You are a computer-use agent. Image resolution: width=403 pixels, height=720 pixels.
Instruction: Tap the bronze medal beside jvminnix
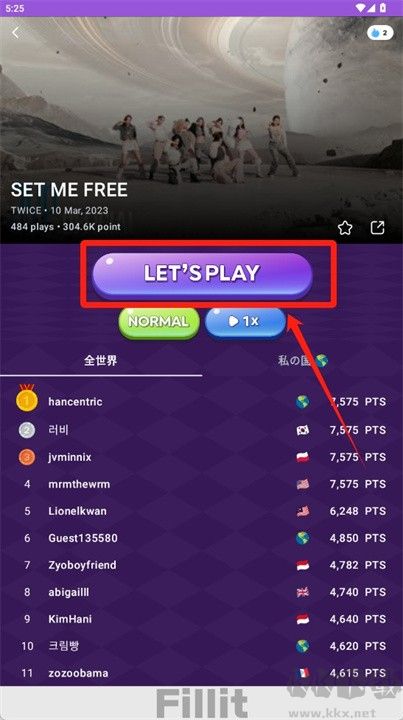click(x=27, y=457)
